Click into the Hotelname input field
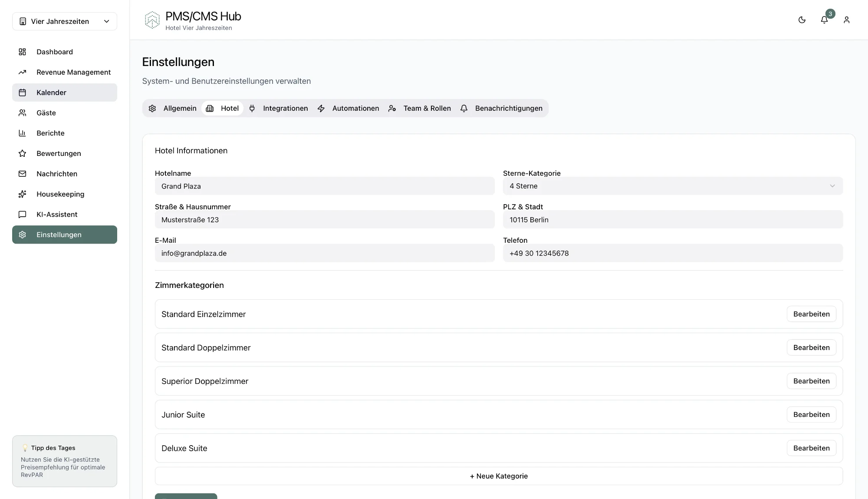The height and width of the screenshot is (499, 868). (325, 186)
